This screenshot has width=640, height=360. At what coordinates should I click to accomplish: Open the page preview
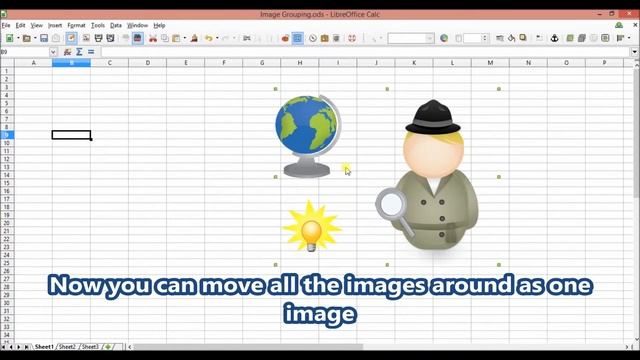pyautogui.click(x=110, y=38)
